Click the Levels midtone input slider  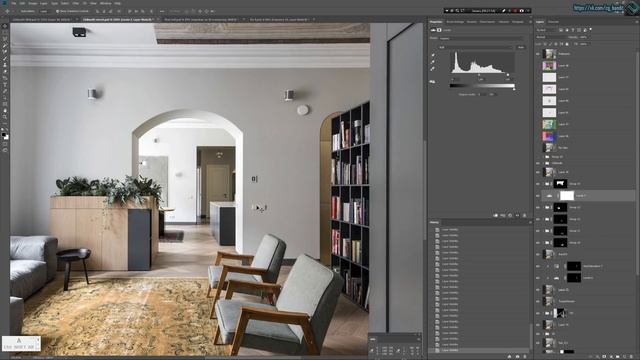[x=479, y=75]
